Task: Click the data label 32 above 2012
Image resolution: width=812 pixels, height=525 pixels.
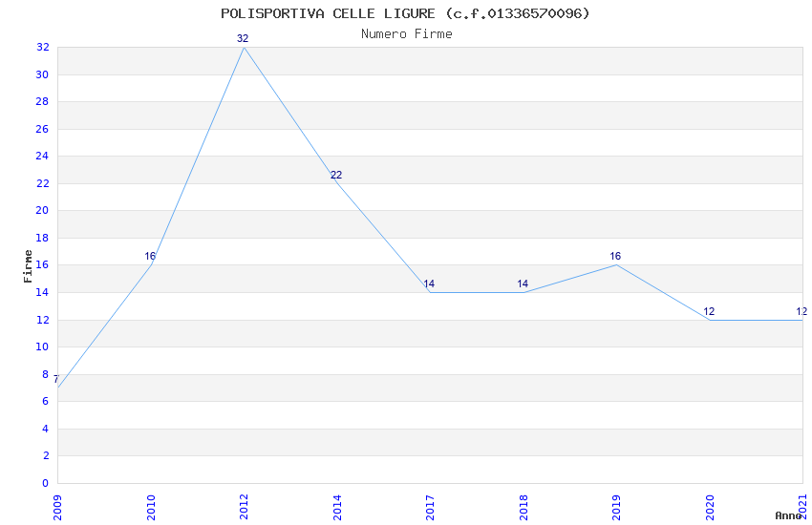Action: coord(243,38)
